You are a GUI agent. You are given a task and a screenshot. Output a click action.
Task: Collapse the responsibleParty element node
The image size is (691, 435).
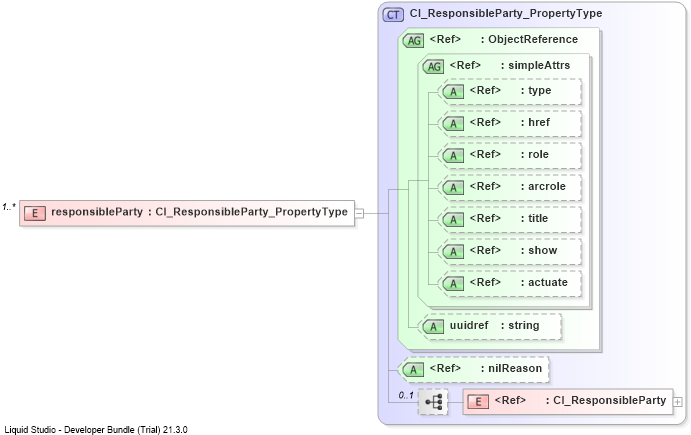point(360,213)
